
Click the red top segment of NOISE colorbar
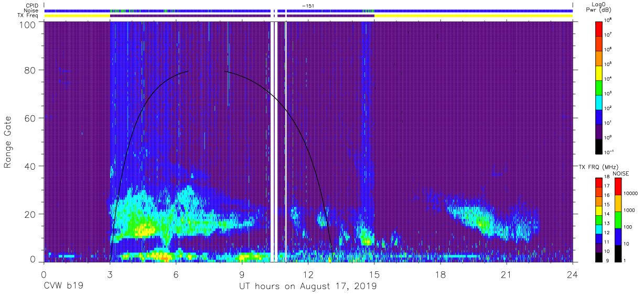[x=618, y=186]
